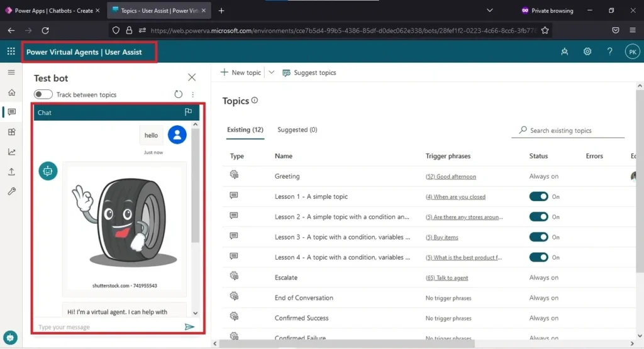Viewport: 644px width, 349px height.
Task: Click Type your message input
Action: (x=109, y=327)
